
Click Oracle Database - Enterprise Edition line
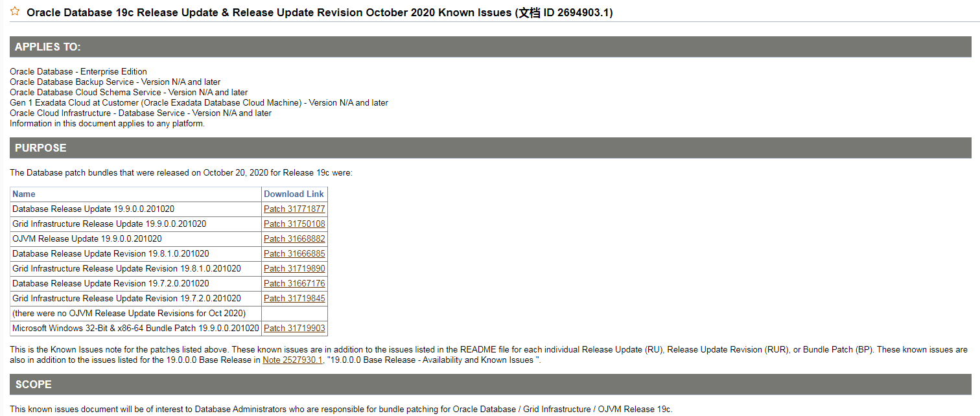click(x=78, y=71)
